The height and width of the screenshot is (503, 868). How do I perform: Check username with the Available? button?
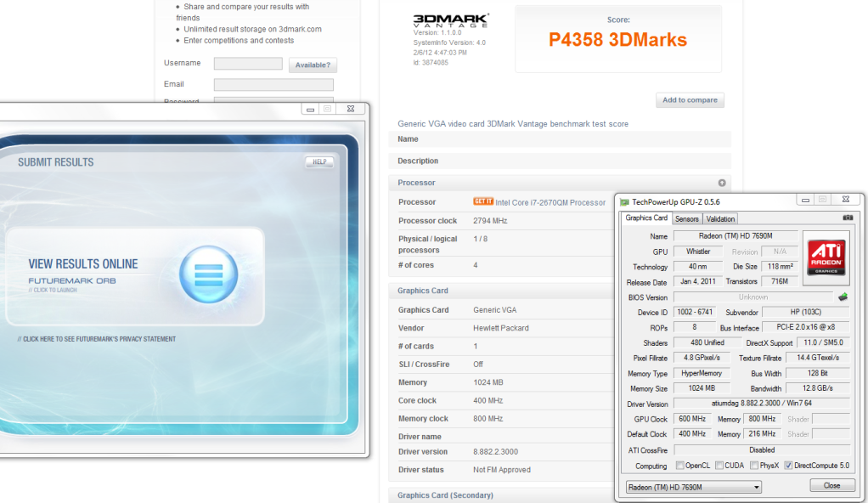[x=313, y=65]
